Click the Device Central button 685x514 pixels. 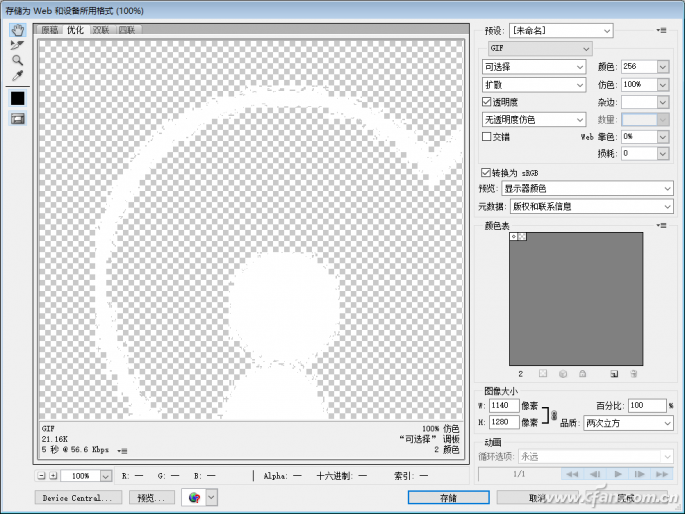(77, 498)
